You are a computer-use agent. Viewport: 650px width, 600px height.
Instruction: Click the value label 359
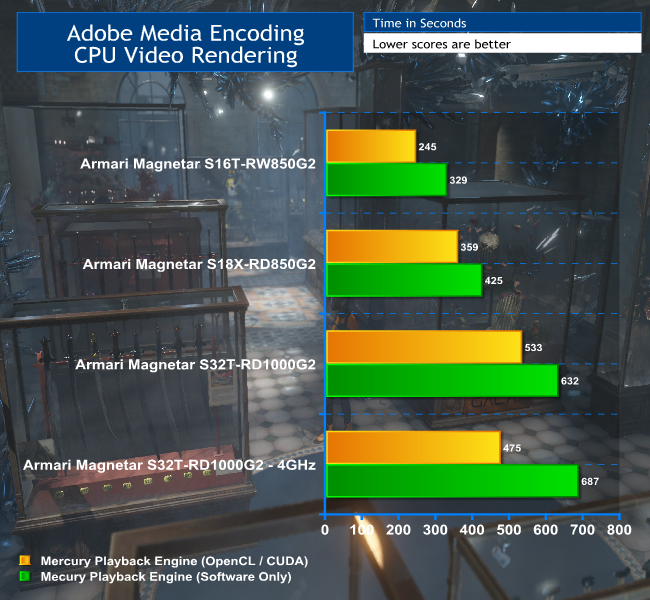(470, 247)
